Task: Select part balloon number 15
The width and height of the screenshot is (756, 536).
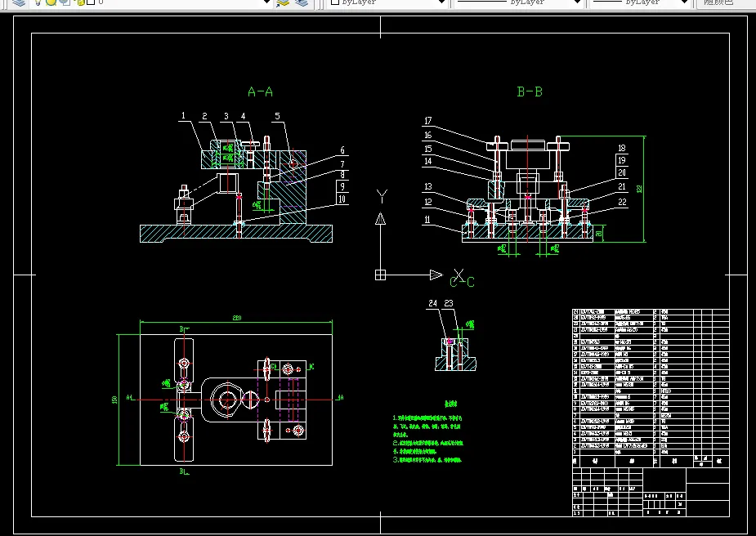Action: point(427,149)
